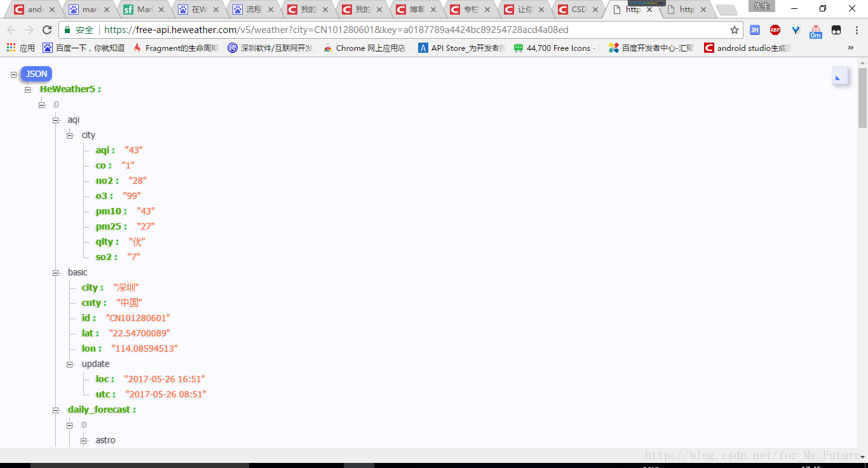Select the lat value "22.54700089"
Image resolution: width=868 pixels, height=468 pixels.
tap(140, 334)
